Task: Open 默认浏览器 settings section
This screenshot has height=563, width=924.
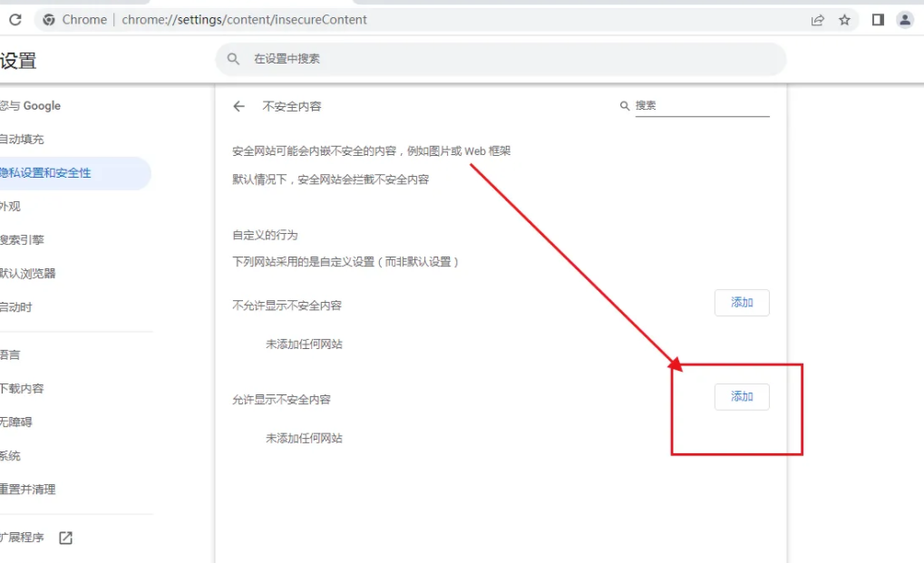Action: point(28,274)
